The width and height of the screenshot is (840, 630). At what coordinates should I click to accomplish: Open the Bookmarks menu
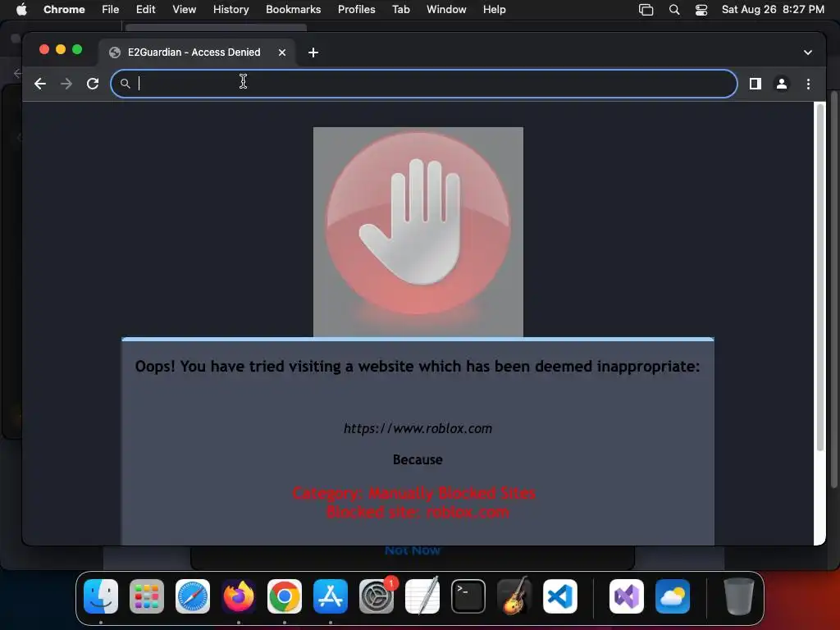(x=293, y=10)
